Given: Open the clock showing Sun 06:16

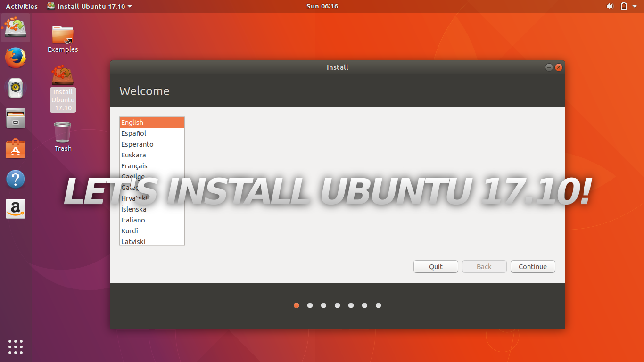Looking at the screenshot, I should tap(322, 6).
